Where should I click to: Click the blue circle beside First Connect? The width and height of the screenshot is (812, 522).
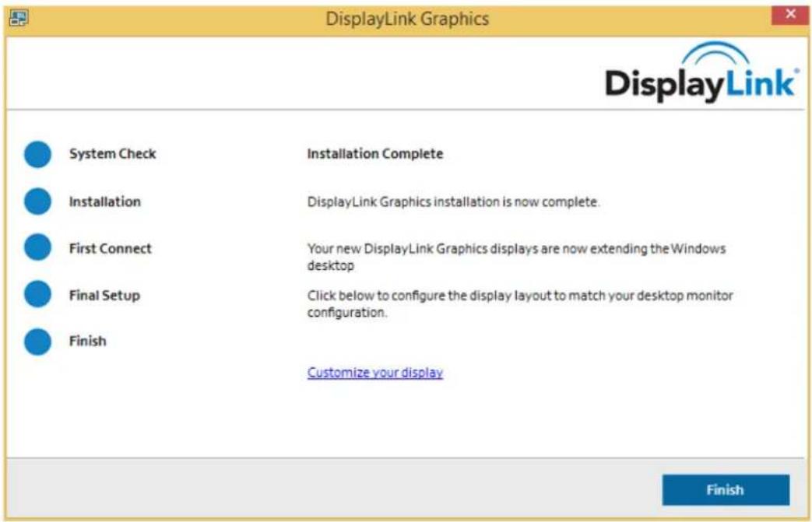click(x=38, y=247)
